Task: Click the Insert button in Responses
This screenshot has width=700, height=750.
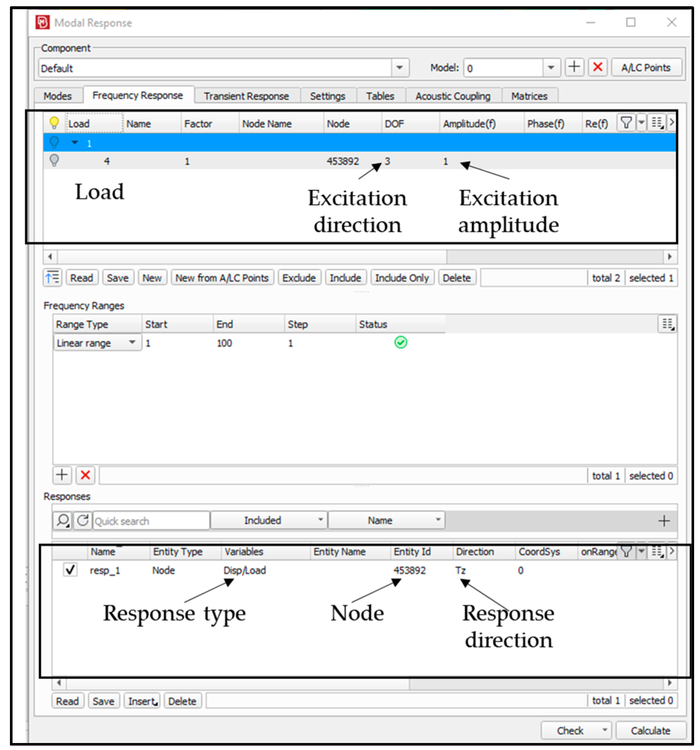Action: click(x=142, y=701)
